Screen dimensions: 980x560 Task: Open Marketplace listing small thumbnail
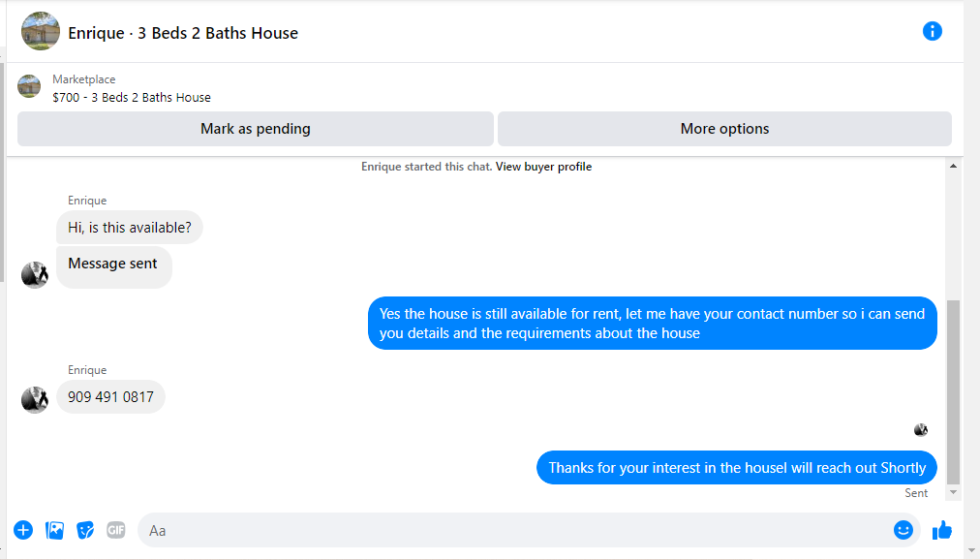29,86
